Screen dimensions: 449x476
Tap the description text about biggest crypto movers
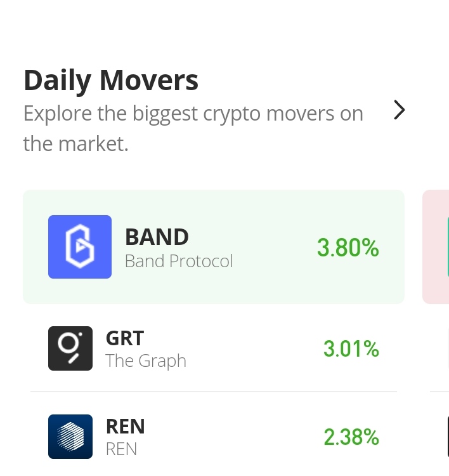(x=193, y=128)
